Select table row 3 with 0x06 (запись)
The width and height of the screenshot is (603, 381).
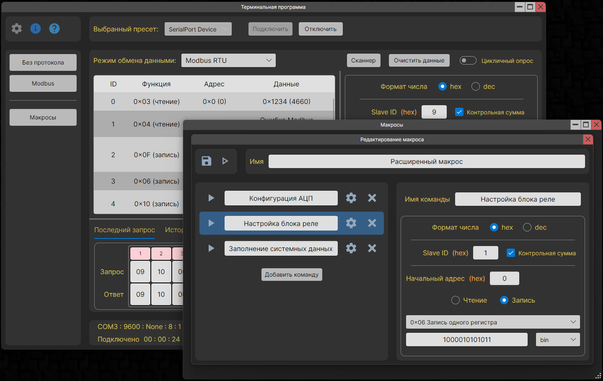(139, 181)
